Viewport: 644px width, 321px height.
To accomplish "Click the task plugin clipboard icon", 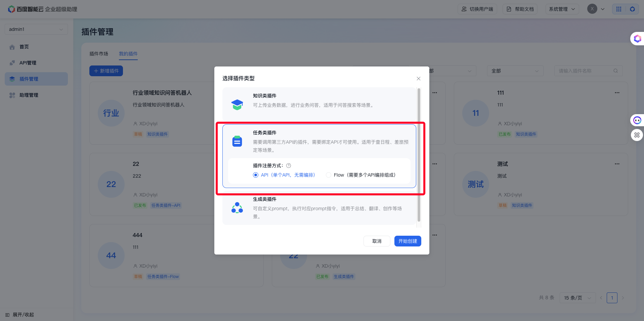I will (x=237, y=141).
